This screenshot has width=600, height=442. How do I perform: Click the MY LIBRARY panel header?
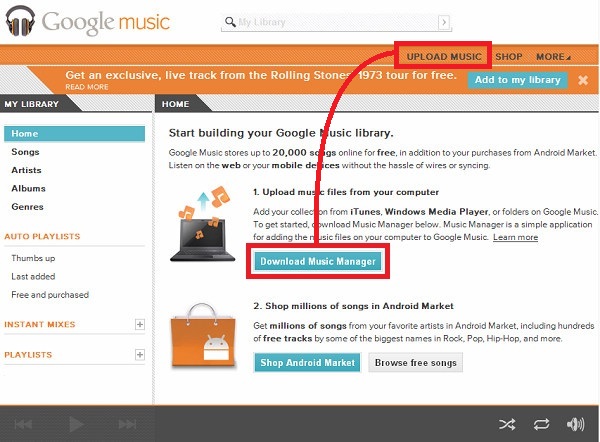point(31,104)
